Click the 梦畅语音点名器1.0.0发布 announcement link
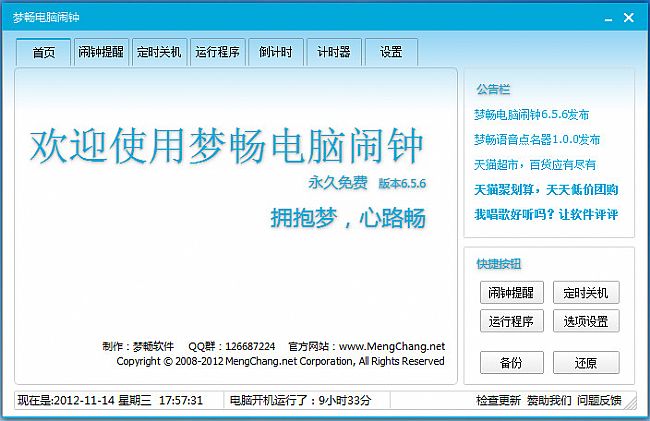The image size is (650, 421). [x=537, y=139]
